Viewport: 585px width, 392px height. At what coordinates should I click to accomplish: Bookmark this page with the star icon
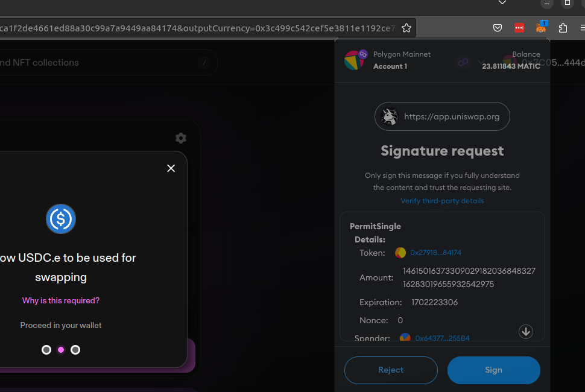tap(406, 28)
